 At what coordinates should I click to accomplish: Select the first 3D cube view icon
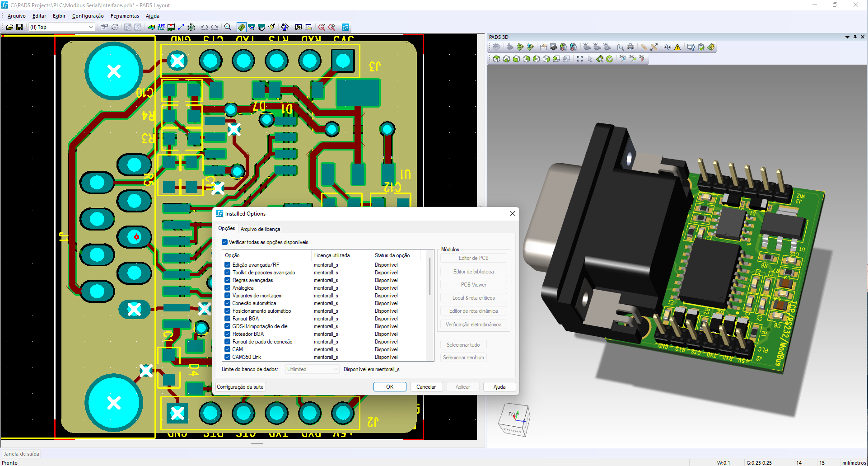click(496, 59)
